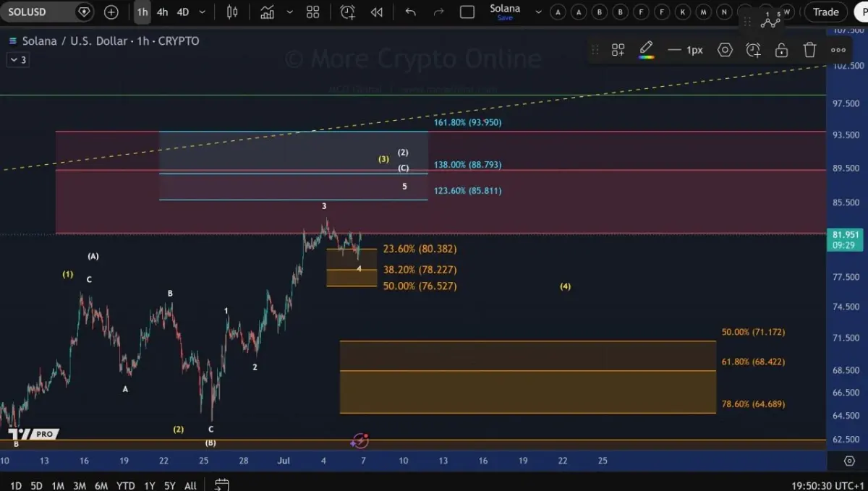Collapse the indicators legend showing 3
Viewport: 868px width, 491px height.
pyautogui.click(x=17, y=60)
